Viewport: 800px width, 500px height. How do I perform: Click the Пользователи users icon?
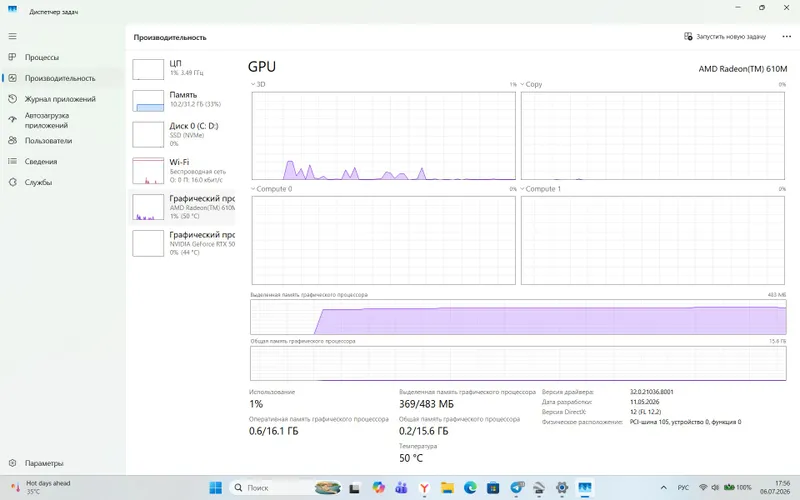[x=12, y=140]
